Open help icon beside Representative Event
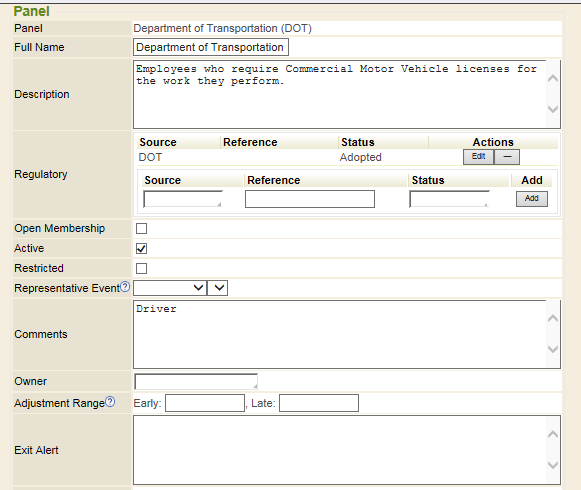The width and height of the screenshot is (581, 490). tap(125, 287)
